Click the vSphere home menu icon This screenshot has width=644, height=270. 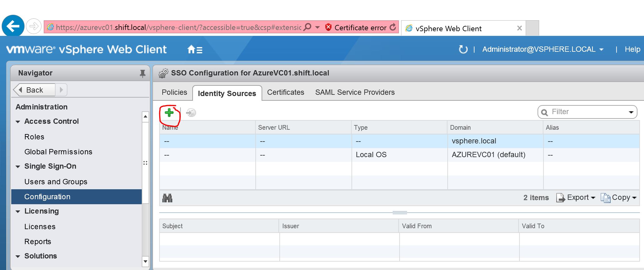[195, 49]
